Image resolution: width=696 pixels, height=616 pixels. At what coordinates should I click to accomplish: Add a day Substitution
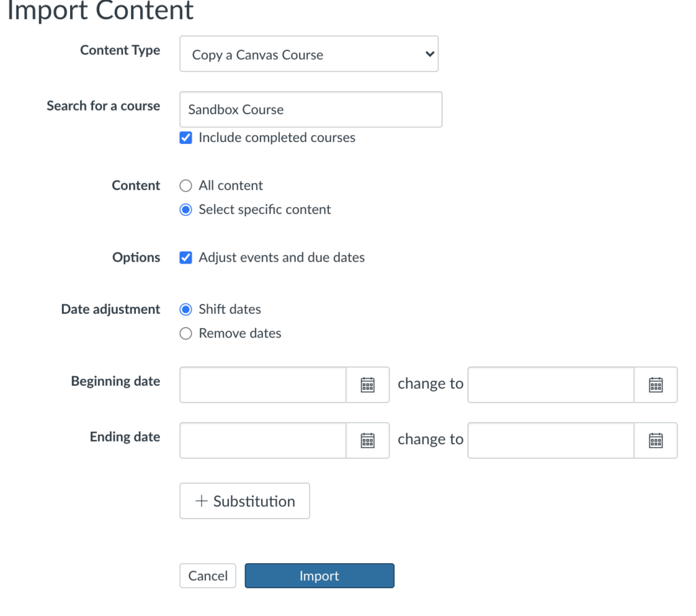click(x=245, y=501)
